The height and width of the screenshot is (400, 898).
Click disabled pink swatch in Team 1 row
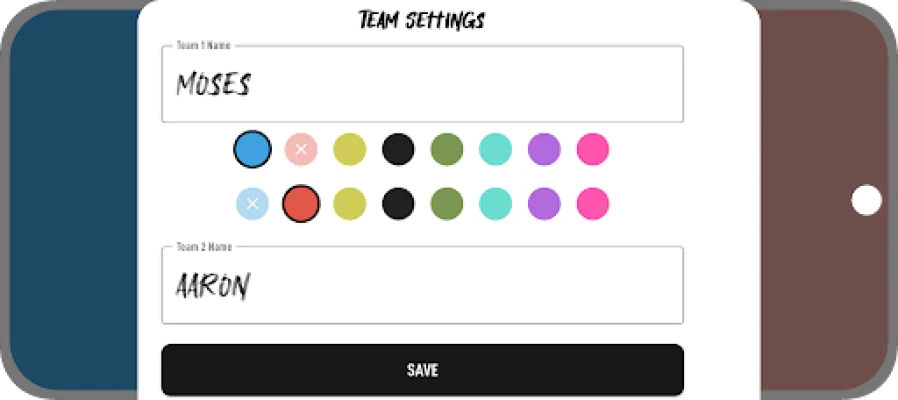tap(301, 149)
